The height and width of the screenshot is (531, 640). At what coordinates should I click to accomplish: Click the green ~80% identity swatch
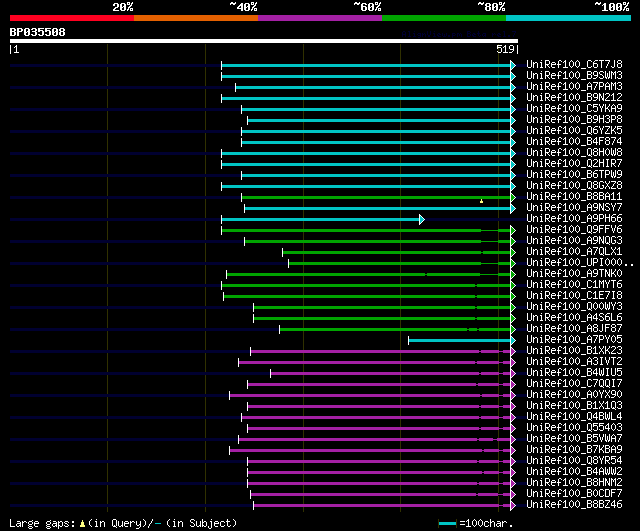pos(444,18)
